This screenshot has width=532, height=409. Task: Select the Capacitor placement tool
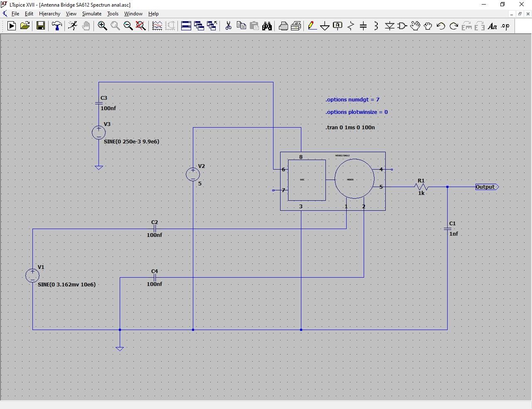[x=363, y=26]
